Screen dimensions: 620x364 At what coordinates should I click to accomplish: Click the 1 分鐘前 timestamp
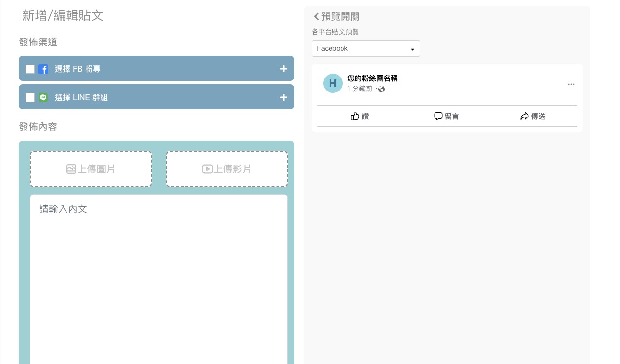(359, 89)
